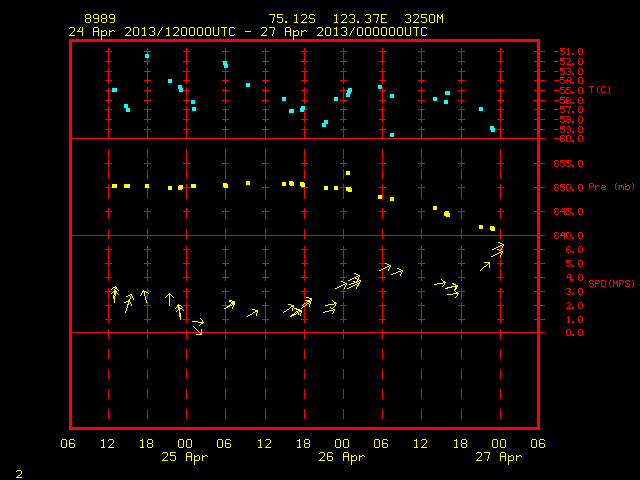Click the 3250M elevation text
Screen dimensions: 640x480
424,19
